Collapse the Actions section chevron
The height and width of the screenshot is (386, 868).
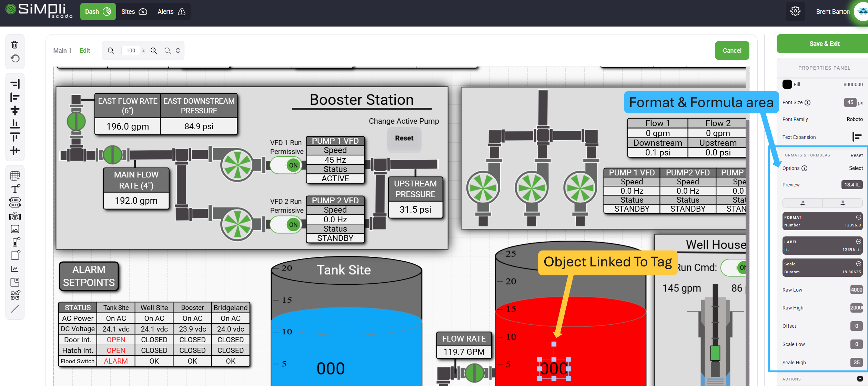point(860,379)
